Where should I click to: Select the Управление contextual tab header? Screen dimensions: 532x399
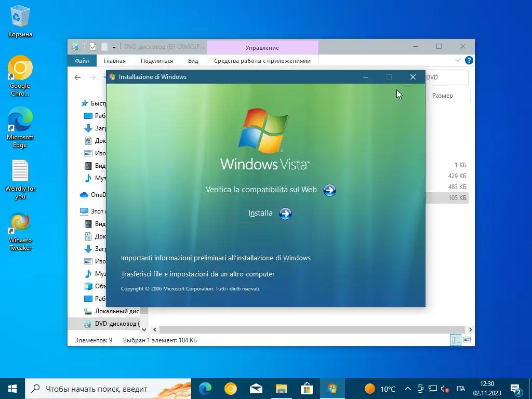(262, 48)
